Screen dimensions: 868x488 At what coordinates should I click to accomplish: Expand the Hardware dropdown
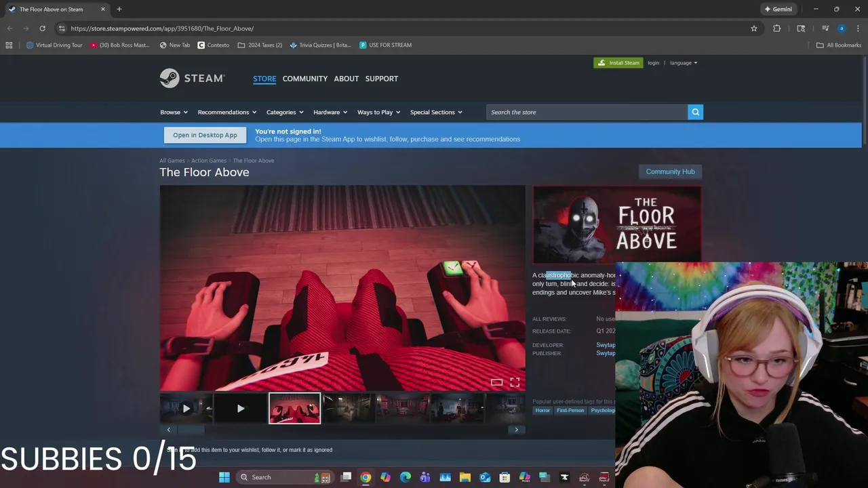pos(330,112)
